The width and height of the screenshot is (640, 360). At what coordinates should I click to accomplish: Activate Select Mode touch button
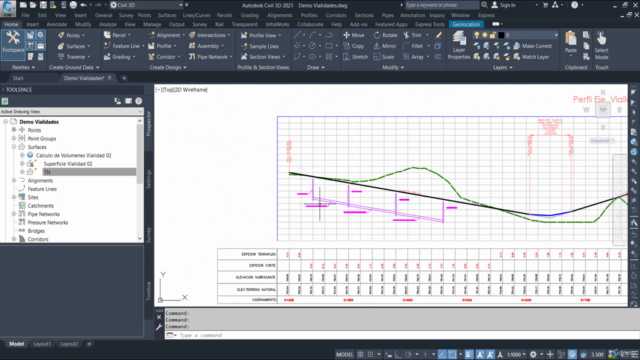coord(601,46)
